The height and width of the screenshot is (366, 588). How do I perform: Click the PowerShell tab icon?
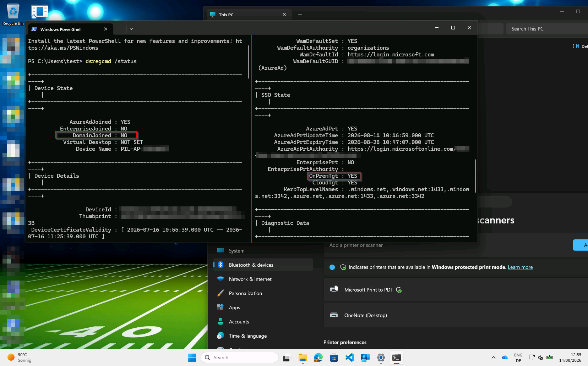(34, 29)
